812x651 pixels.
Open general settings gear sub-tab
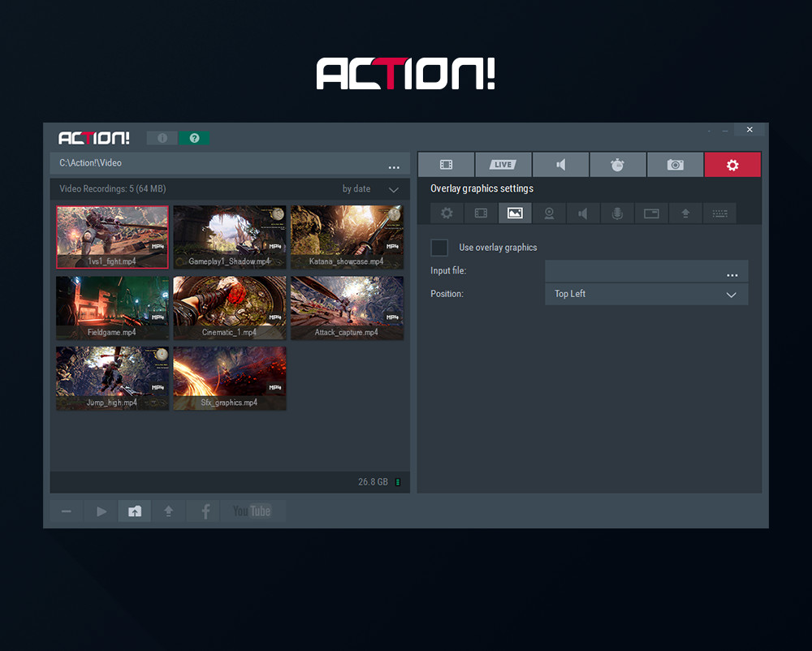pyautogui.click(x=447, y=213)
